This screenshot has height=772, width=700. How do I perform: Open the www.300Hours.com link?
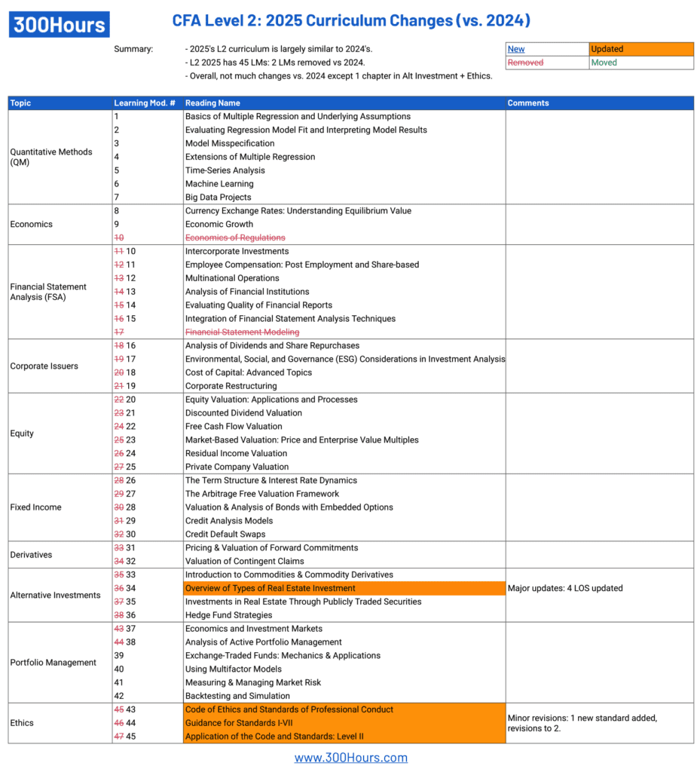350,758
